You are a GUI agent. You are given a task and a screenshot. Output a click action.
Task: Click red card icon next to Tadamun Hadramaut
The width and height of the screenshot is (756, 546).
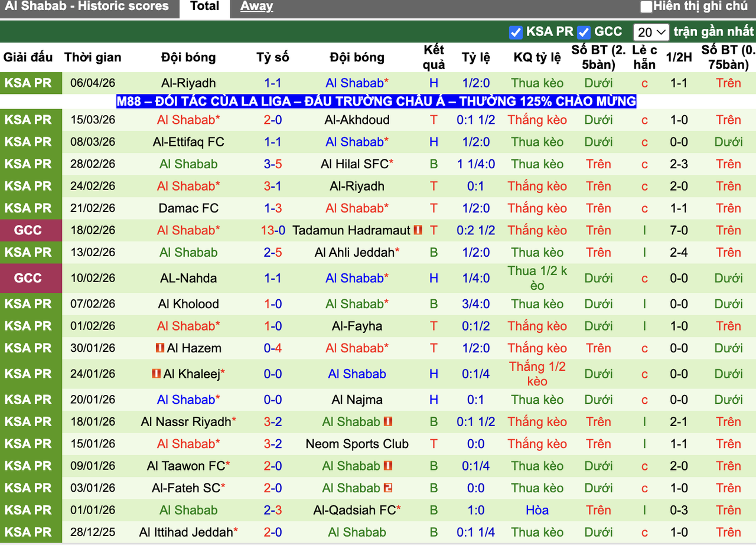pyautogui.click(x=418, y=230)
